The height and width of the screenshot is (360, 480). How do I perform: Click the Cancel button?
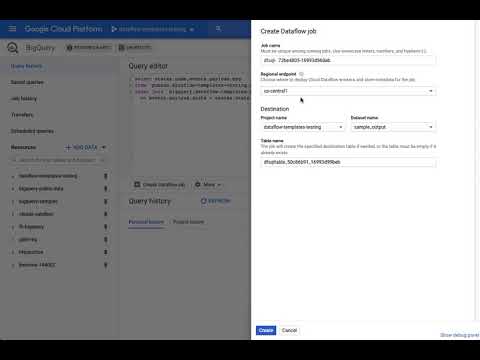pos(289,330)
